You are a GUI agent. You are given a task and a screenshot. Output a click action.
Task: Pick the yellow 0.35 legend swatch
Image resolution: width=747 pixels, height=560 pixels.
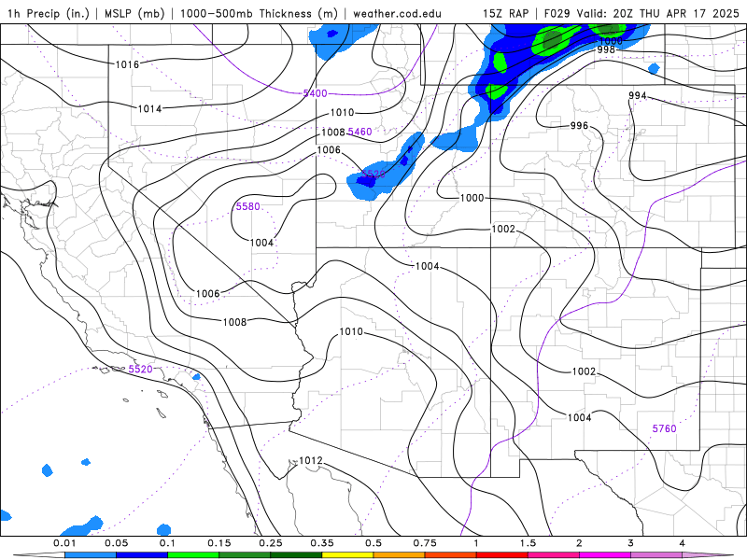[347, 555]
